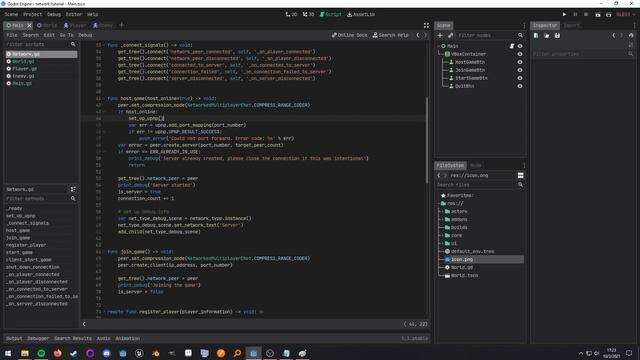Open the Scene menu
Screen dimensions: 640x360
tap(11, 14)
